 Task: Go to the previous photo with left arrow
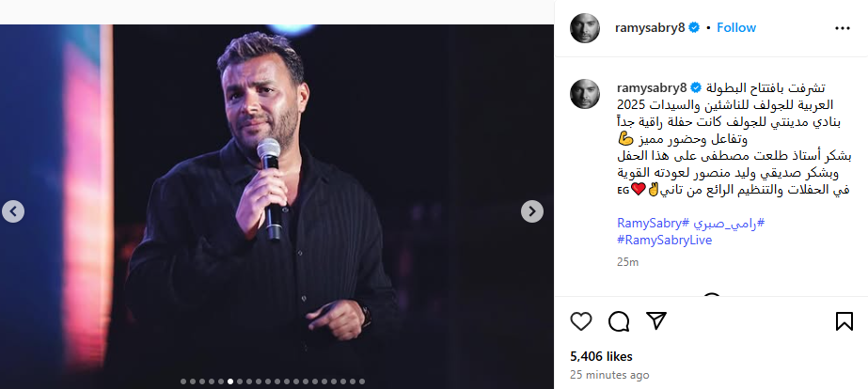pyautogui.click(x=13, y=210)
